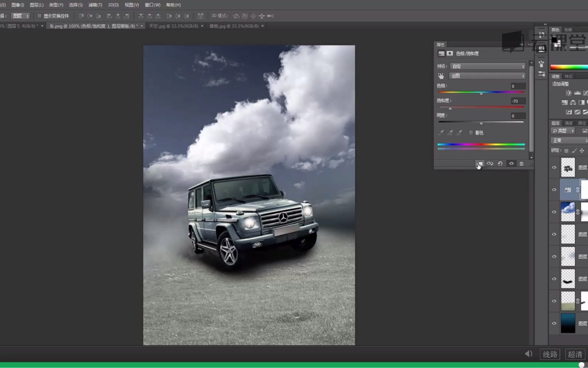Select the 3D roll mode icon

(x=245, y=16)
